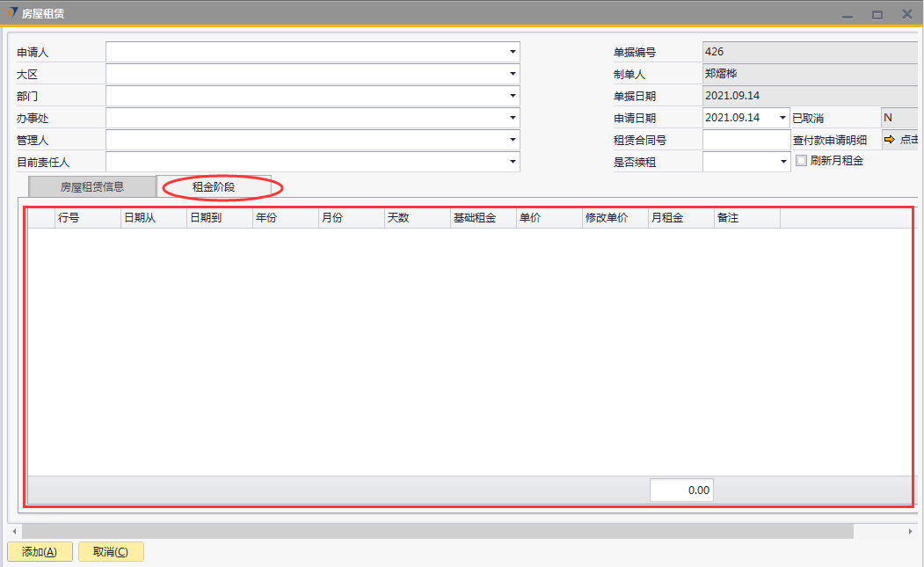
Task: Click the horizontal scrollbar at bottom
Action: 437,531
